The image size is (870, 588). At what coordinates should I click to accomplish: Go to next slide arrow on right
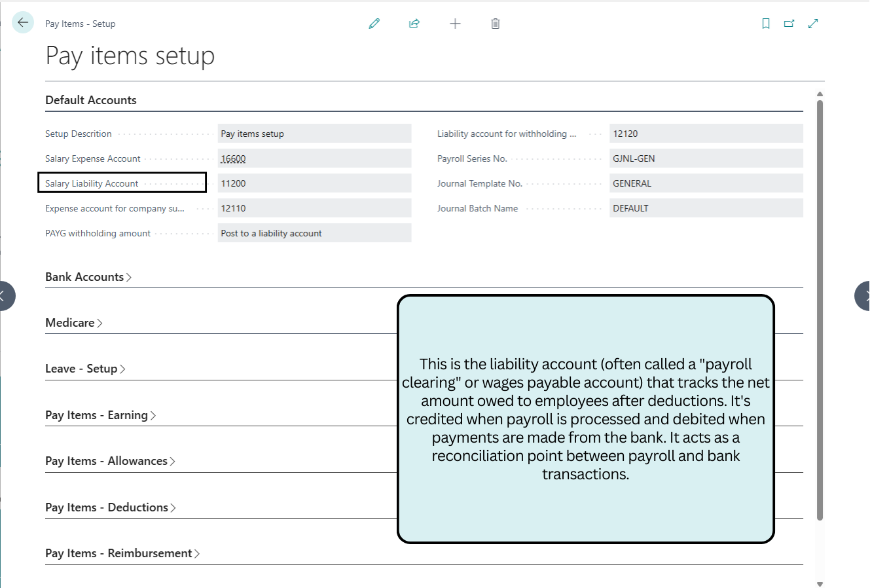click(863, 295)
